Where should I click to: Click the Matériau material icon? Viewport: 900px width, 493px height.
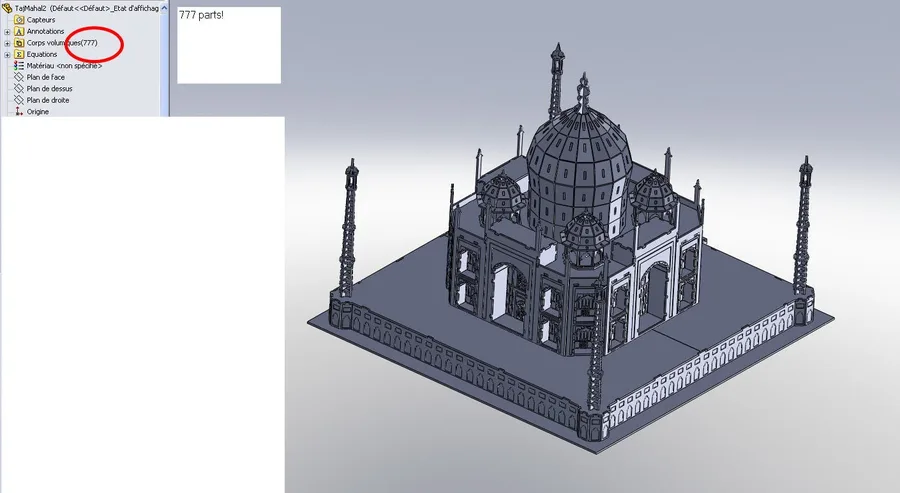click(x=19, y=65)
